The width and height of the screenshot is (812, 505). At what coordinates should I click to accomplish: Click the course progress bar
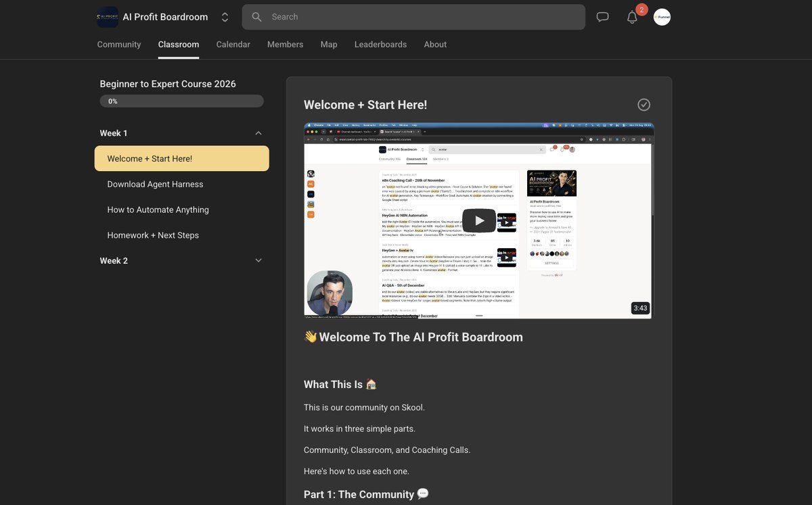pos(181,101)
